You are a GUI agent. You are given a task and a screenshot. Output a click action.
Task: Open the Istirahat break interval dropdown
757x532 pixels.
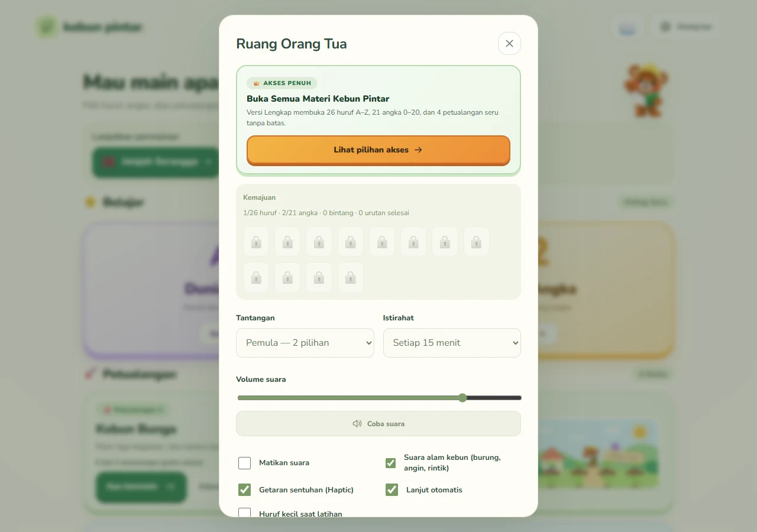tap(452, 343)
